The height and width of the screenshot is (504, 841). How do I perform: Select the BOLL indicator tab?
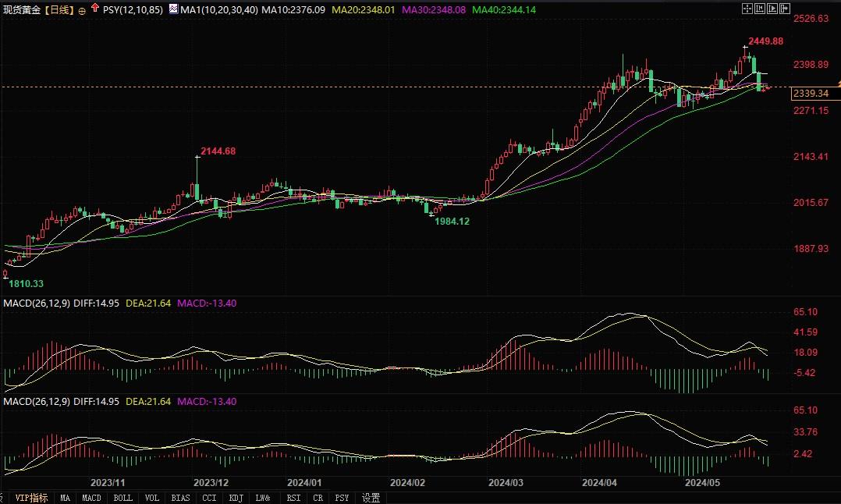click(x=122, y=498)
